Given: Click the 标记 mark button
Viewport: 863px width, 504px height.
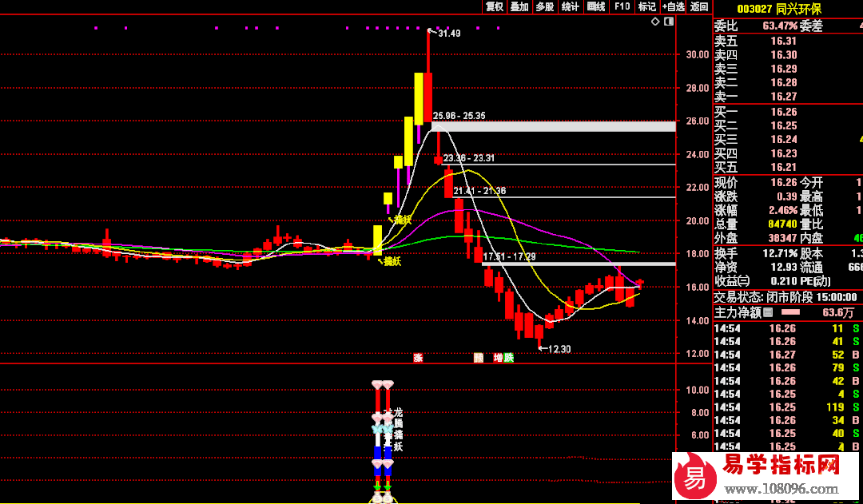Looking at the screenshot, I should (x=646, y=6).
